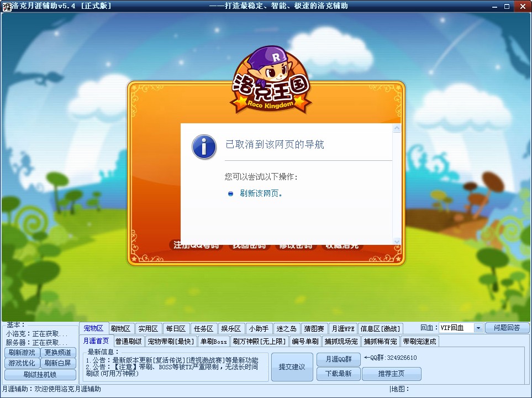Screen dimensions: 532x398
Task: Click the heading 已取消到该网页的导航
Action: point(275,145)
